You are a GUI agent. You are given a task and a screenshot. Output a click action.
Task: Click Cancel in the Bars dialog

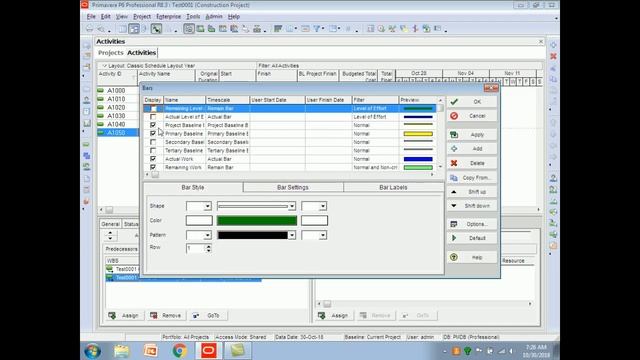pos(472,116)
